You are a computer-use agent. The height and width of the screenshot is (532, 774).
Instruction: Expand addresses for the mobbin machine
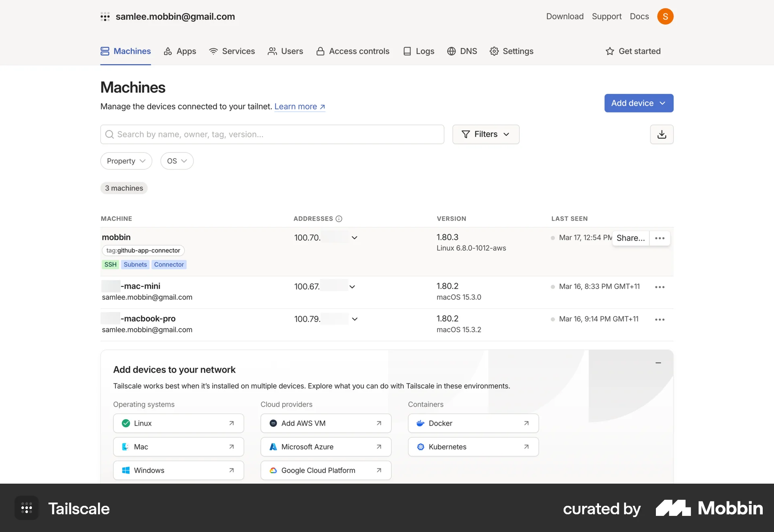(354, 237)
